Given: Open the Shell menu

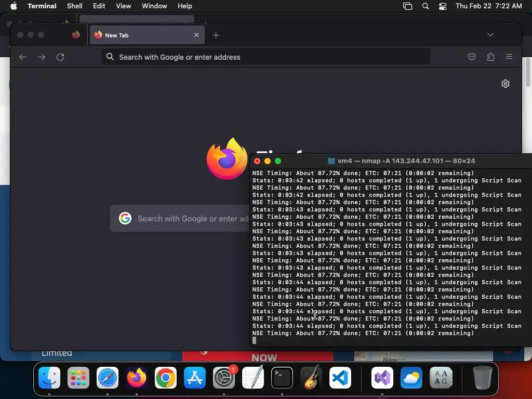Looking at the screenshot, I should [x=75, y=6].
